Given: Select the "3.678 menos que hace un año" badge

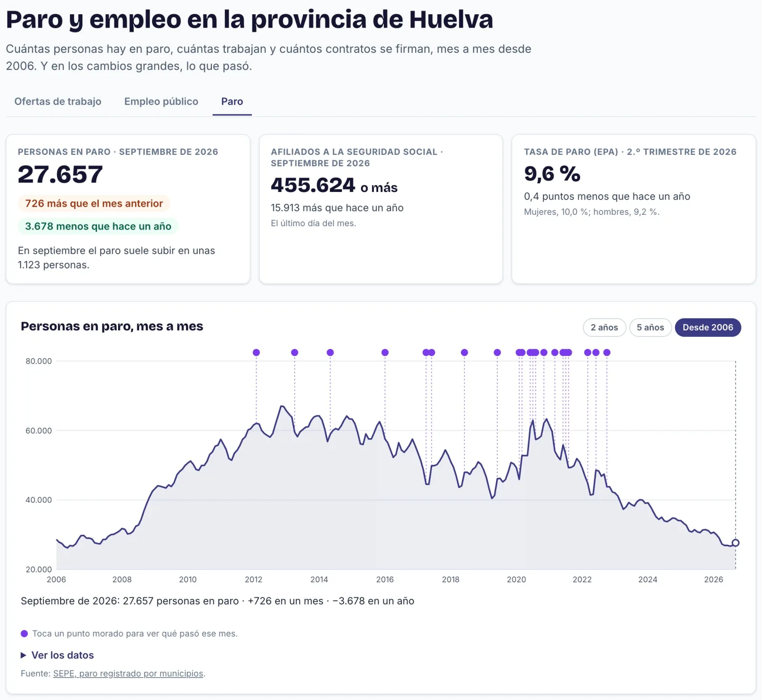Looking at the screenshot, I should (x=98, y=227).
